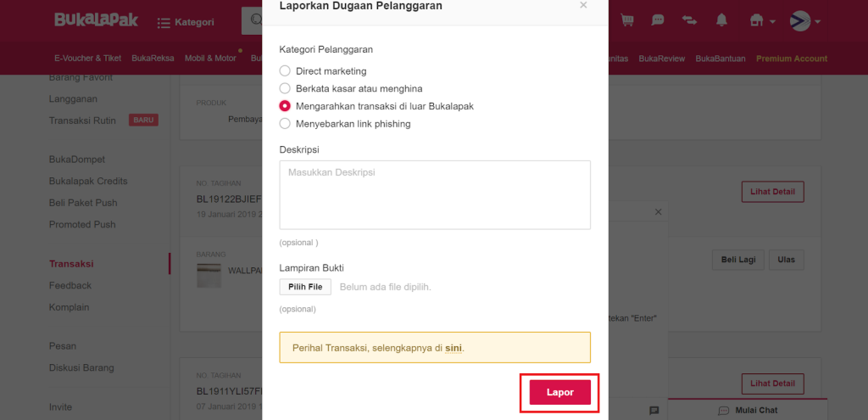Close the small chat popup panel
This screenshot has height=420, width=868.
click(658, 212)
